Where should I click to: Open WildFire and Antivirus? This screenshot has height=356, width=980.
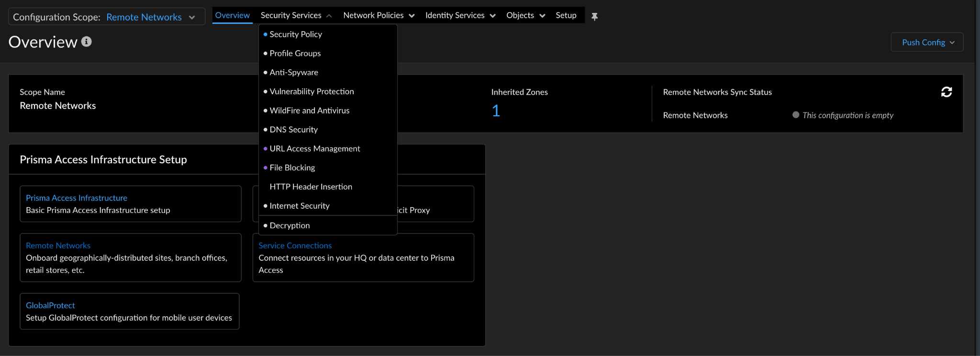click(328, 111)
